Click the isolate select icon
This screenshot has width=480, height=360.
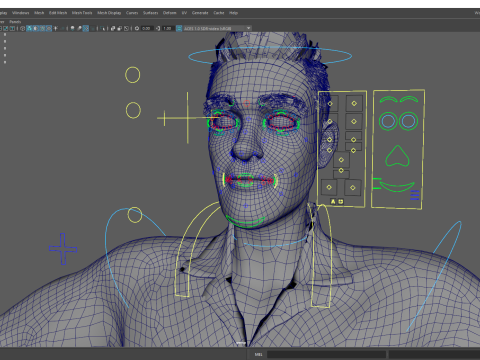click(x=102, y=28)
